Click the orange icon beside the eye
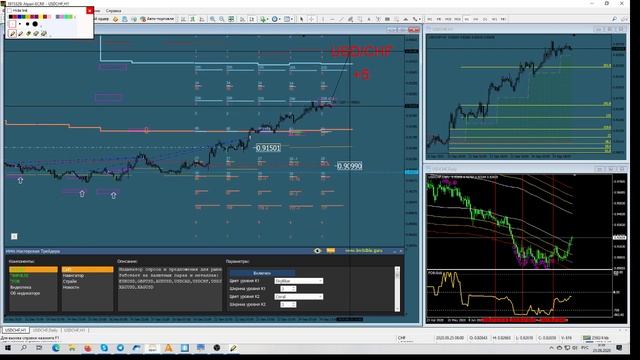Image resolution: width=640 pixels, height=360 pixels. pyautogui.click(x=331, y=251)
